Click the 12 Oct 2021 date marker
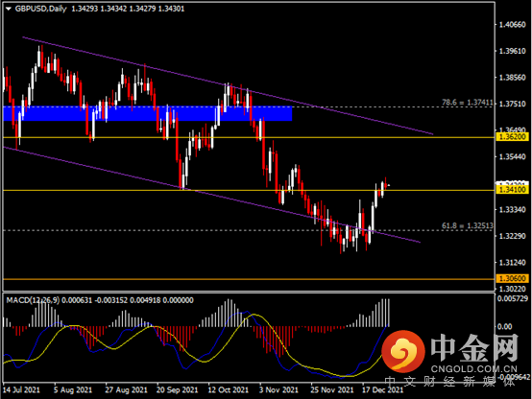This screenshot has height=399, width=532. (229, 389)
